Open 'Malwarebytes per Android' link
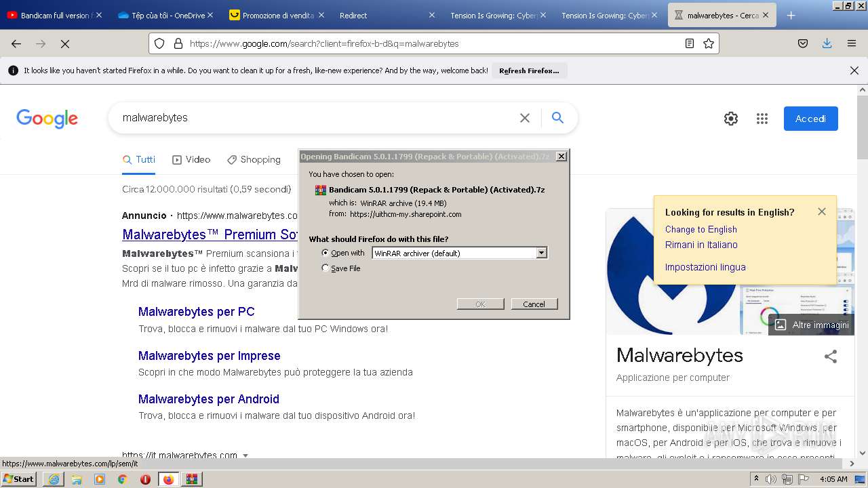 pos(209,399)
